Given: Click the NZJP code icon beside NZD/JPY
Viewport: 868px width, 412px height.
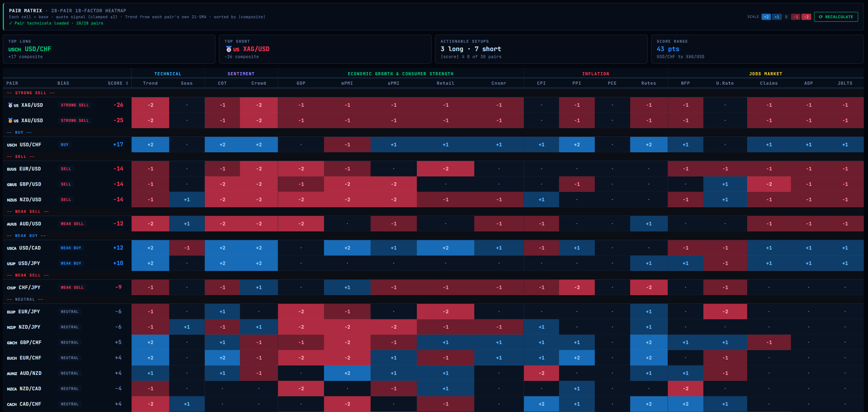Looking at the screenshot, I should [11, 327].
